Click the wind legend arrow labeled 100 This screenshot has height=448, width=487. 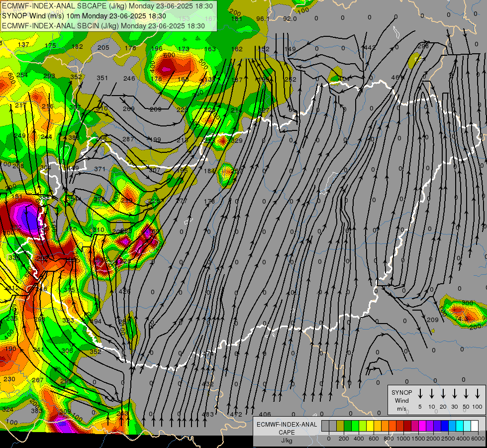click(478, 394)
